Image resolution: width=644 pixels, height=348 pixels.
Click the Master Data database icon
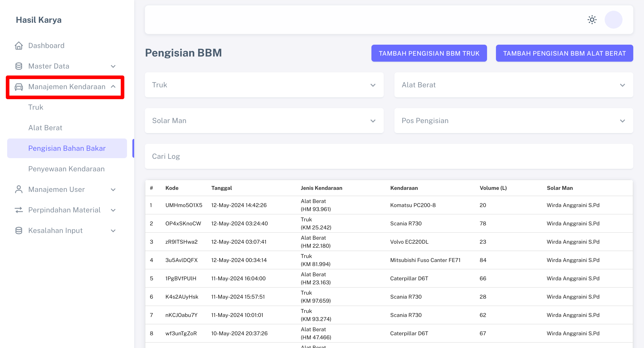pyautogui.click(x=19, y=66)
